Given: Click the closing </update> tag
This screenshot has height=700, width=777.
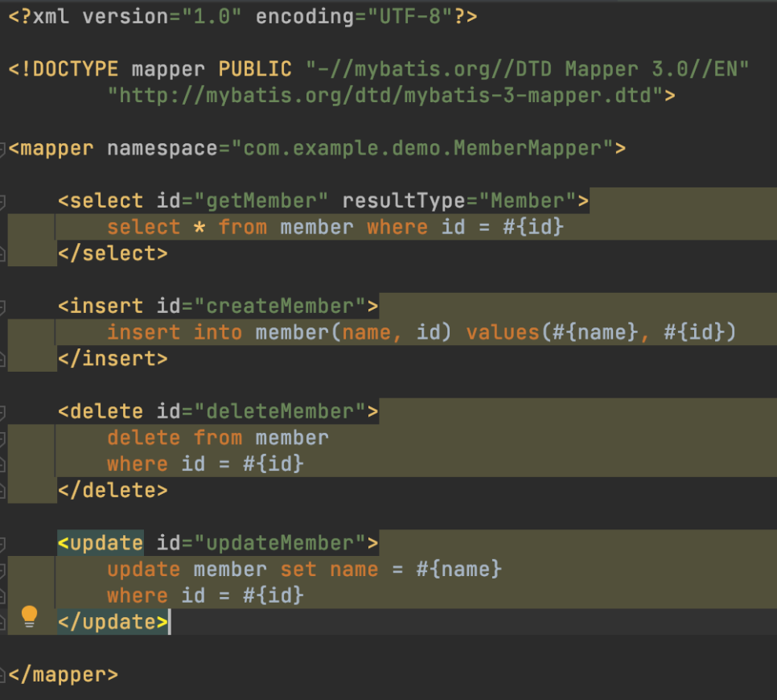Looking at the screenshot, I should [113, 622].
